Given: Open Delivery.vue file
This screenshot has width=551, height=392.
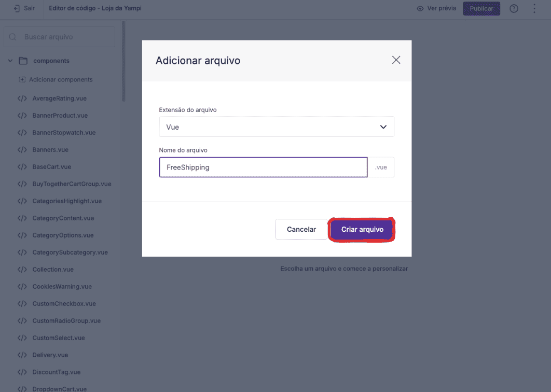Looking at the screenshot, I should point(50,355).
